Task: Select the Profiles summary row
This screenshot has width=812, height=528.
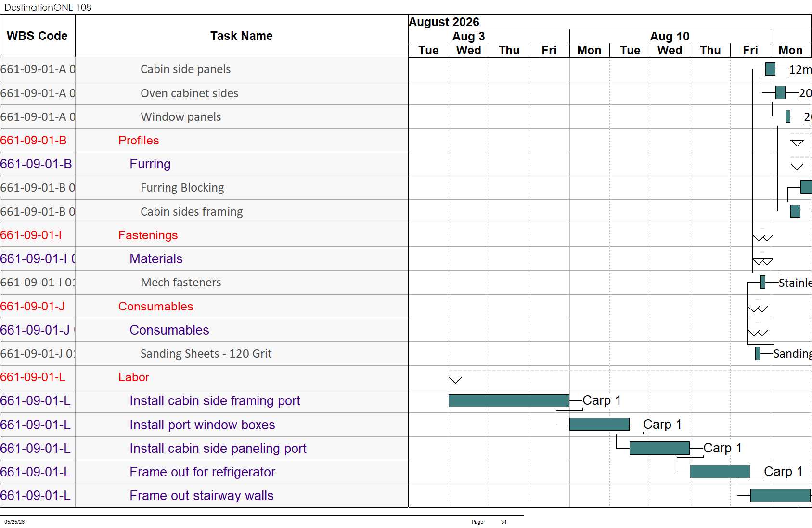Action: [x=204, y=140]
